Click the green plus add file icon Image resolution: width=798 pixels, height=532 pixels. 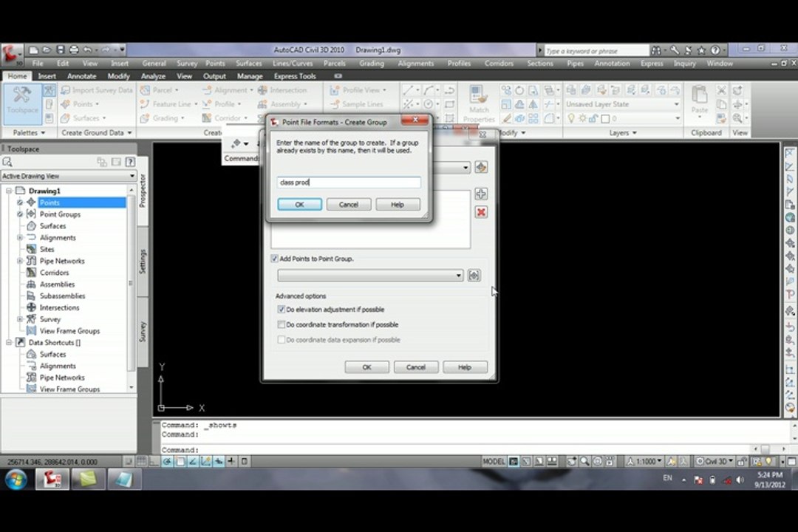(x=481, y=194)
